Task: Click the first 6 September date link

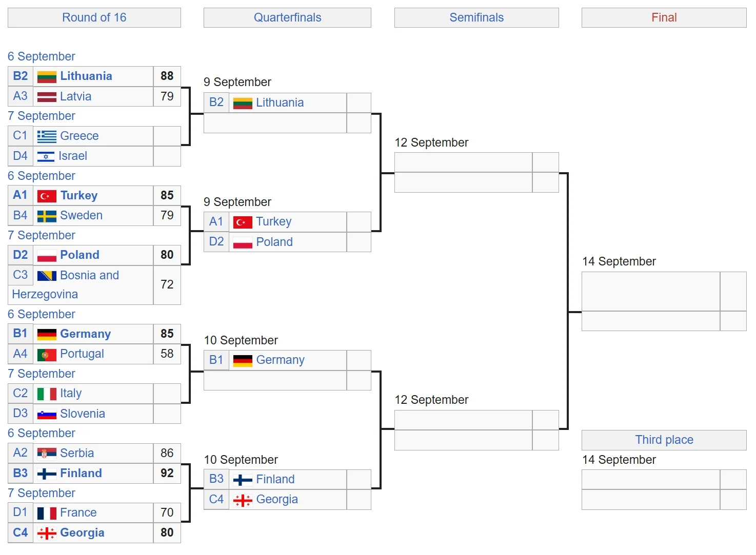Action: point(42,56)
